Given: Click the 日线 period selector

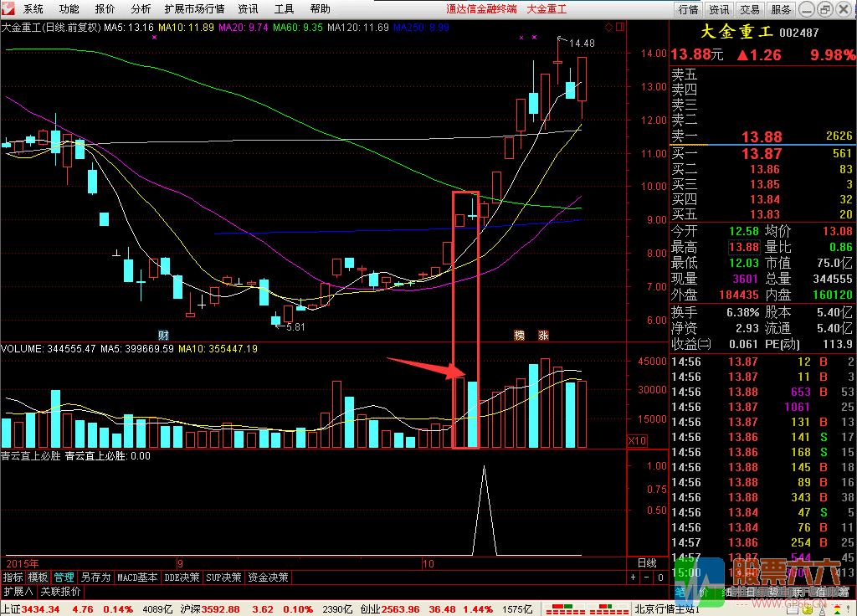Looking at the screenshot, I should (647, 563).
